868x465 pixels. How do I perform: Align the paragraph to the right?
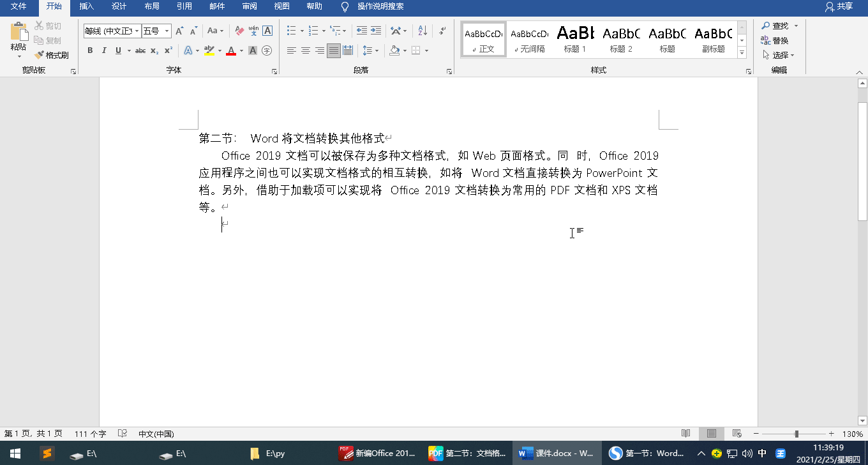pos(320,50)
